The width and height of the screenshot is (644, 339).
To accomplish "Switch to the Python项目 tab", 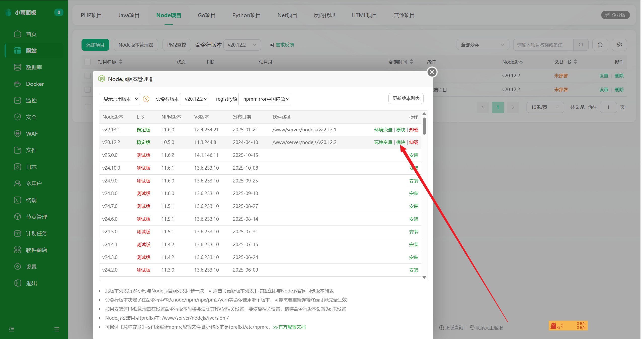I will click(x=246, y=15).
